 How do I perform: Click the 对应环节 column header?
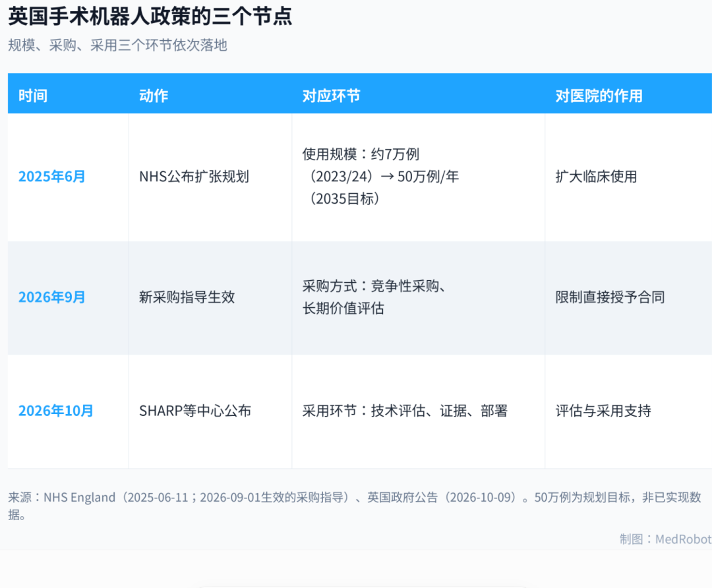click(331, 96)
